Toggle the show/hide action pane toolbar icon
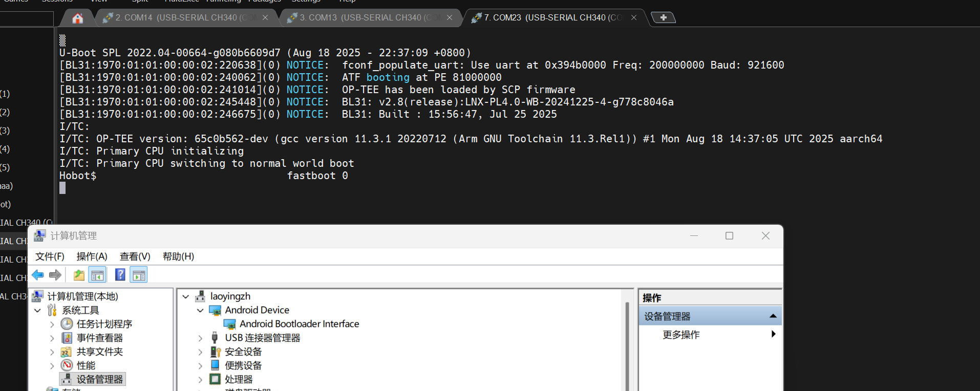This screenshot has height=391, width=980. [139, 275]
